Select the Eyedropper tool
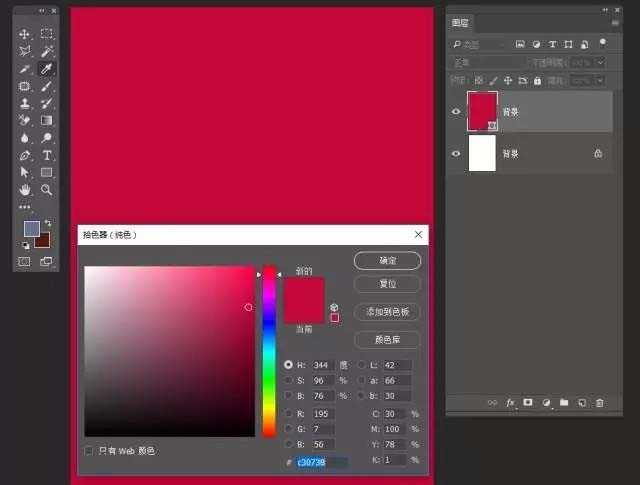The height and width of the screenshot is (485, 640). coord(47,68)
